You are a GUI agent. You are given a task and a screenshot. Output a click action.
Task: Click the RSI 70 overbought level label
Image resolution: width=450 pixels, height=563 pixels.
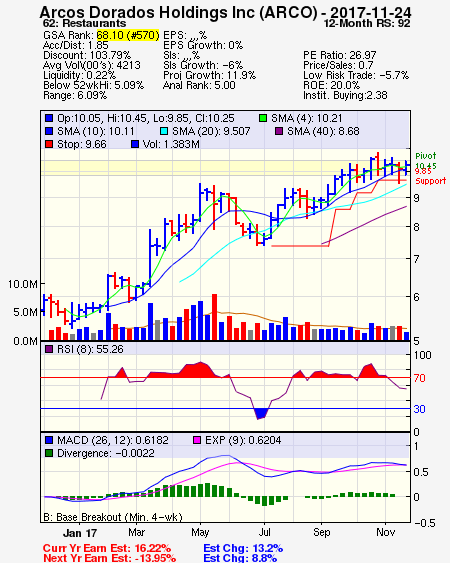click(x=419, y=378)
